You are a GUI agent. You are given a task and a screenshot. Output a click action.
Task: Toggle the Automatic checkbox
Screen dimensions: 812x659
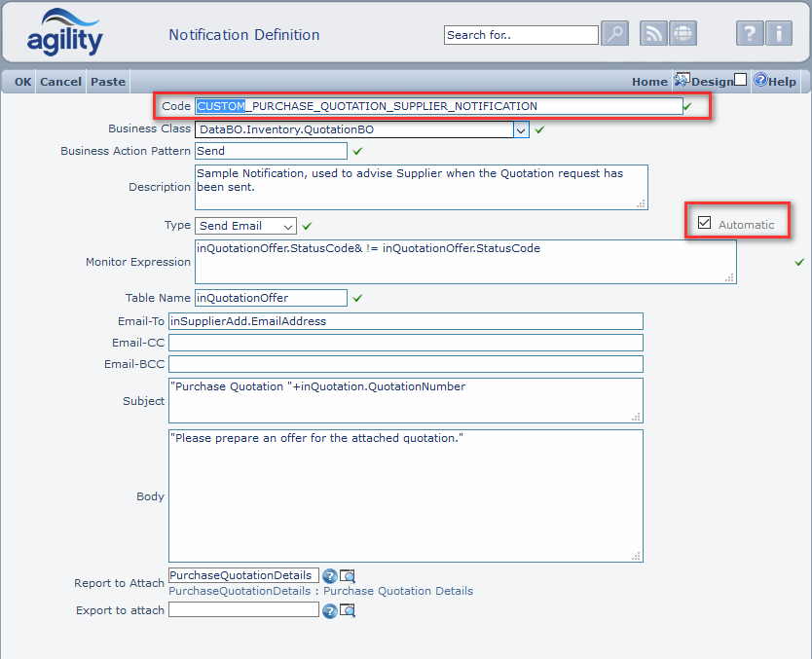click(x=705, y=223)
